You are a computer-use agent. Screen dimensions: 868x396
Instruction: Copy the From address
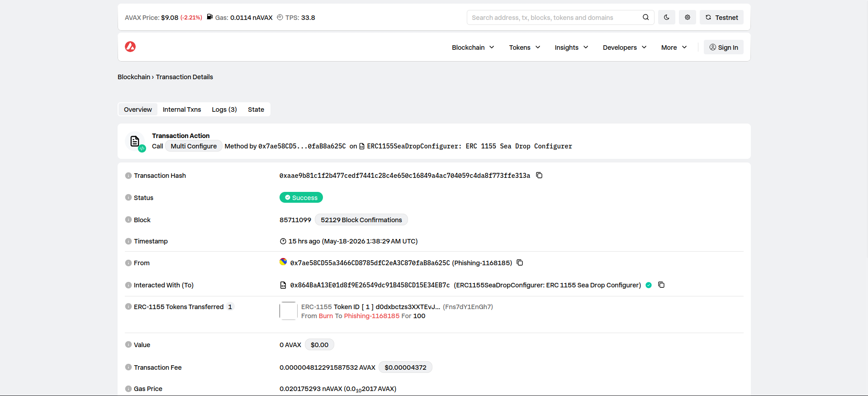point(520,262)
